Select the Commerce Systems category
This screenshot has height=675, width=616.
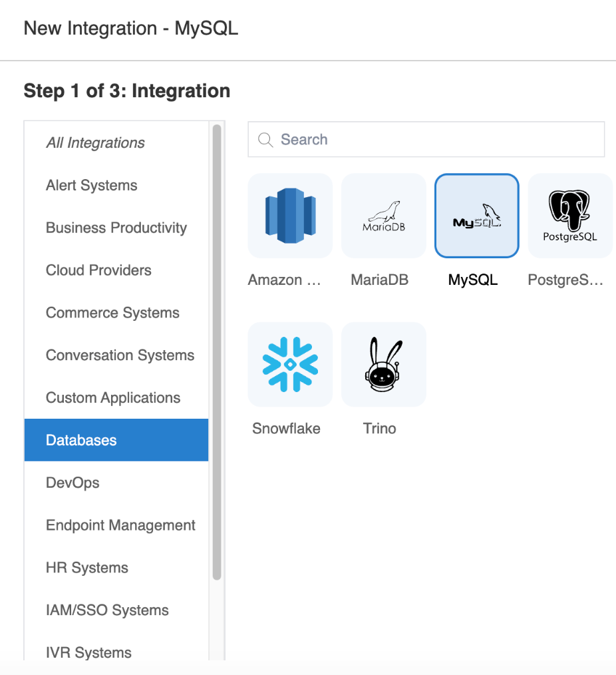116,313
